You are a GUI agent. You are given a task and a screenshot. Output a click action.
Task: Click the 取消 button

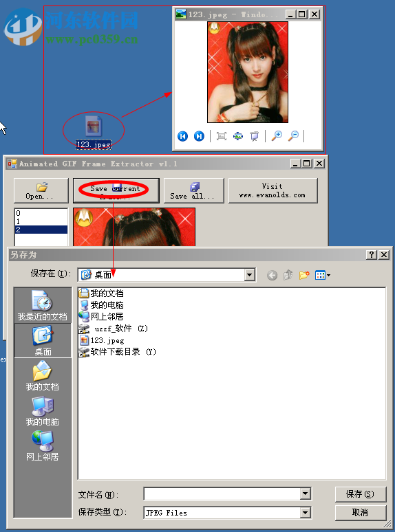(361, 512)
